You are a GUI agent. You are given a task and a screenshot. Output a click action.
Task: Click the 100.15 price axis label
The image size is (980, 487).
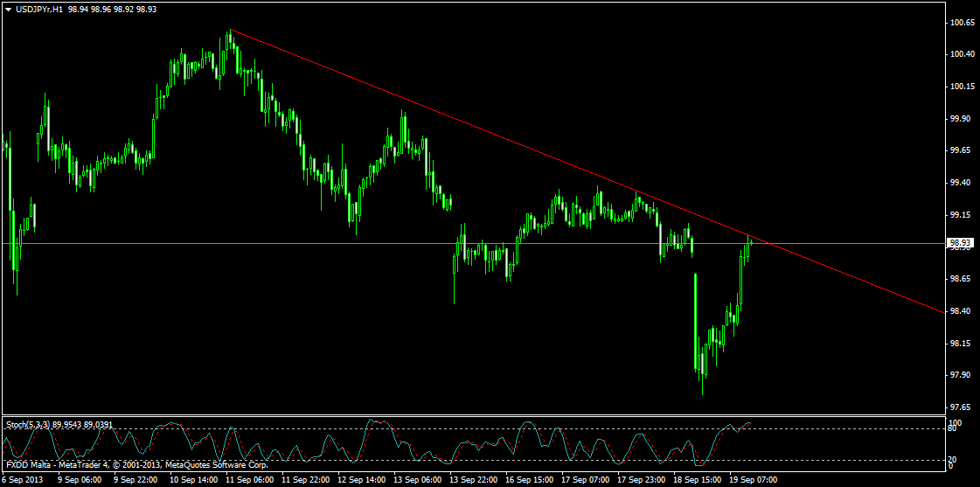point(963,87)
